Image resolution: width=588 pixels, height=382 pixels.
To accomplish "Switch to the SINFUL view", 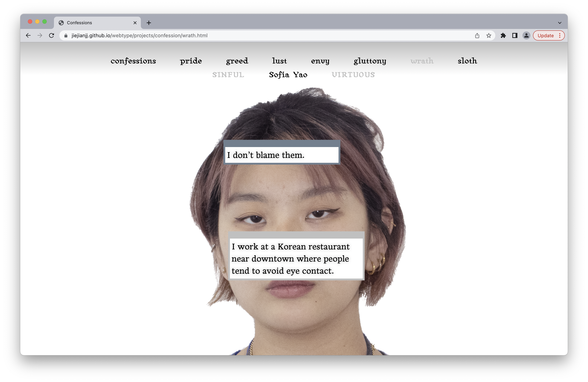I will point(228,75).
